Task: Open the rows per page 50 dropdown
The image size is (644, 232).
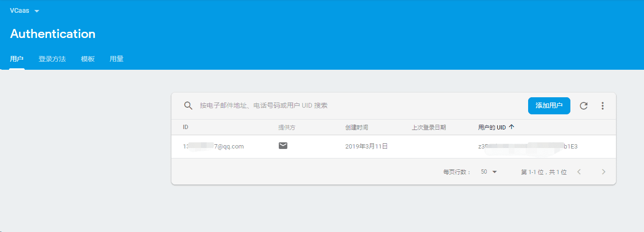Action: tap(489, 172)
